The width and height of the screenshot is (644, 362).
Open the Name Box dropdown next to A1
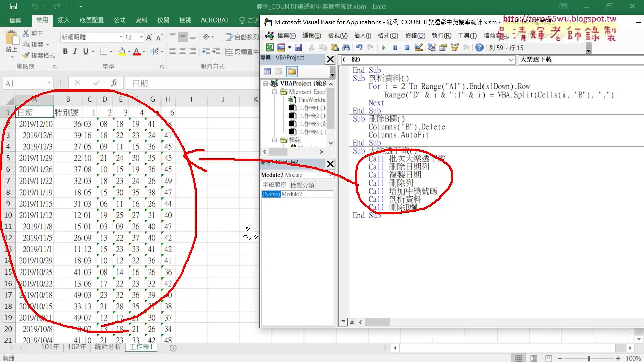tap(49, 83)
